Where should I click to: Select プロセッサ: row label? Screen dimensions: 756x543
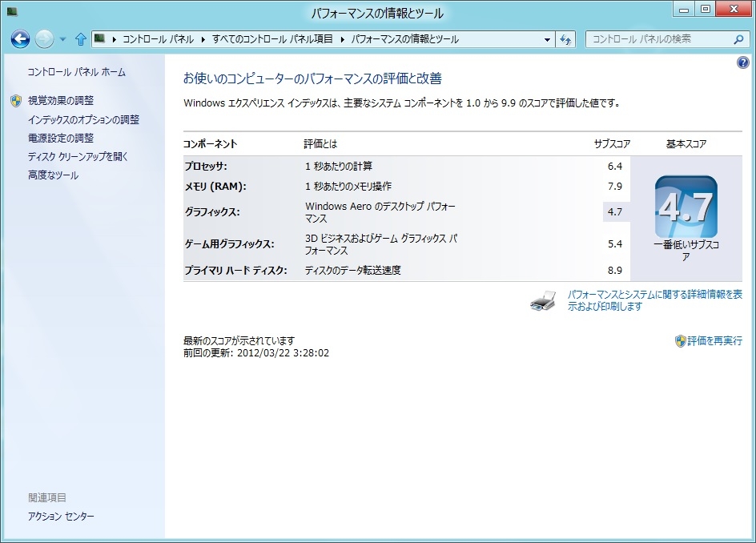coord(206,167)
